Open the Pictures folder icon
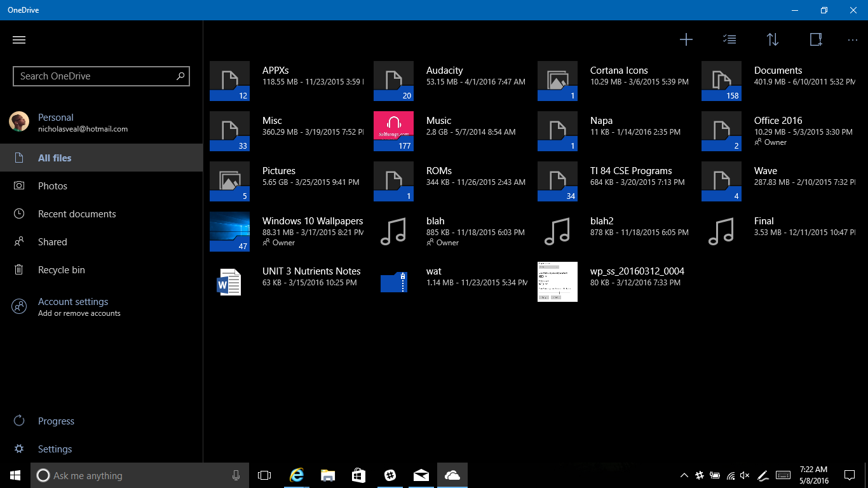 tap(229, 181)
